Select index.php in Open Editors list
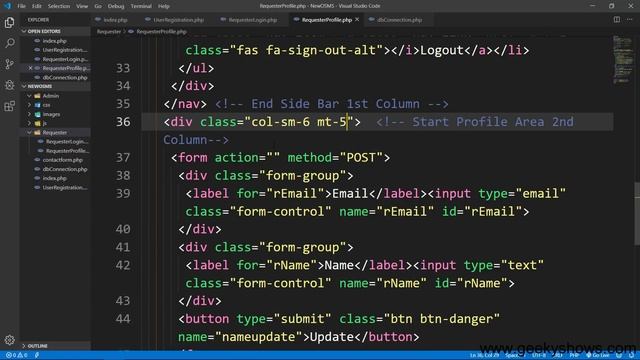 coord(55,41)
